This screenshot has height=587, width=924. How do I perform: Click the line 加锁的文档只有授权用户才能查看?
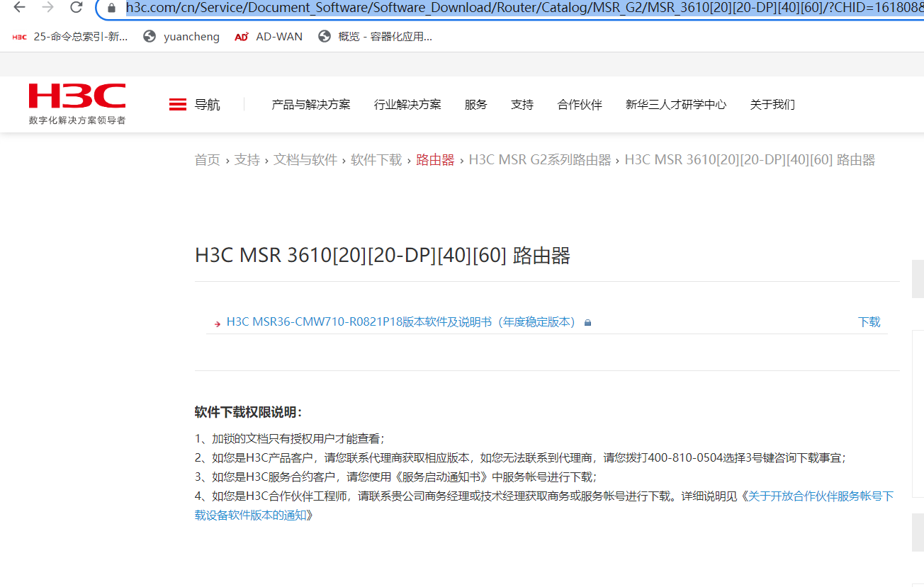coord(290,438)
